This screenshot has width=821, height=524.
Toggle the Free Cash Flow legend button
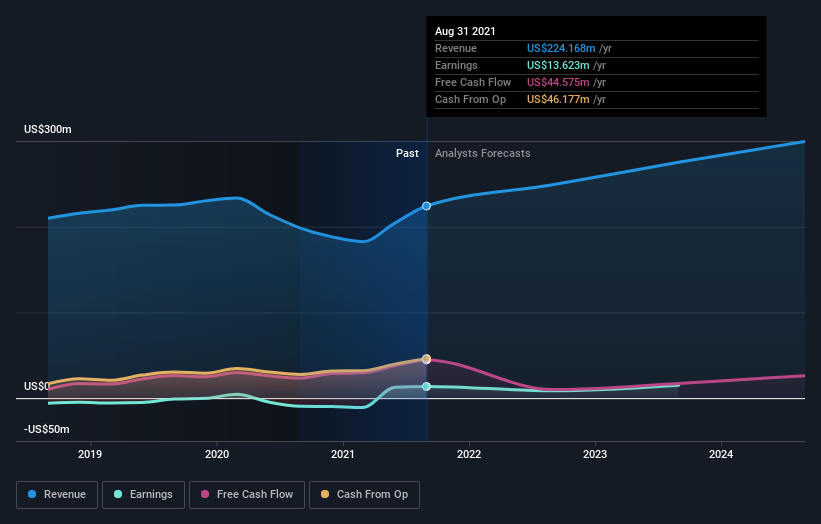coord(247,495)
